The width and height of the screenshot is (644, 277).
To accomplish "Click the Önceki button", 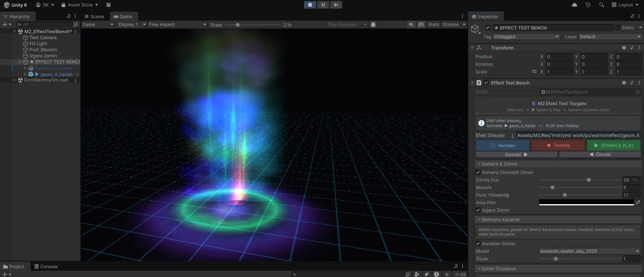I will [600, 155].
